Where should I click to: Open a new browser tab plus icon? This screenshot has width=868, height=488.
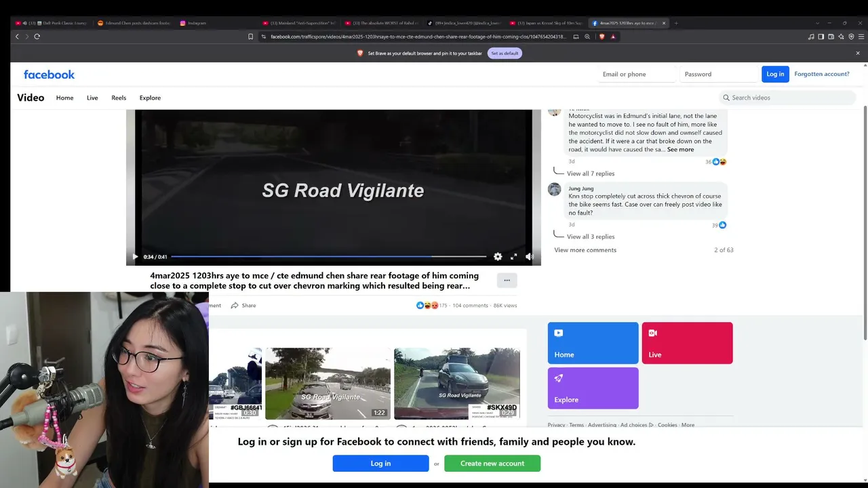click(676, 23)
